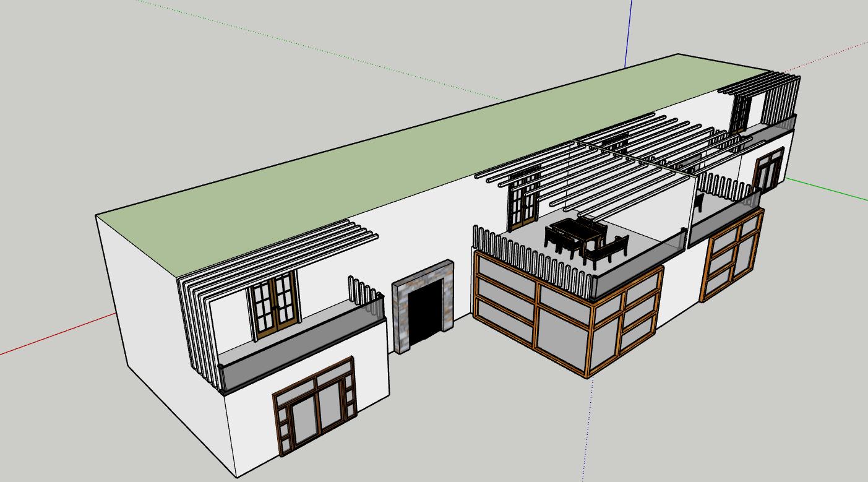Image resolution: width=868 pixels, height=482 pixels.
Task: Click the wood-framed window wall right of the bay
Action: (730, 254)
